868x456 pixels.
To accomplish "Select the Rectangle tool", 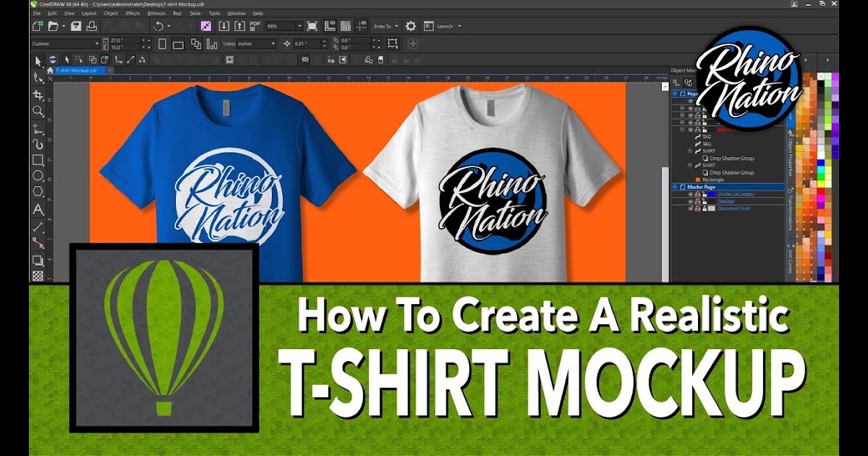I will click(x=38, y=160).
